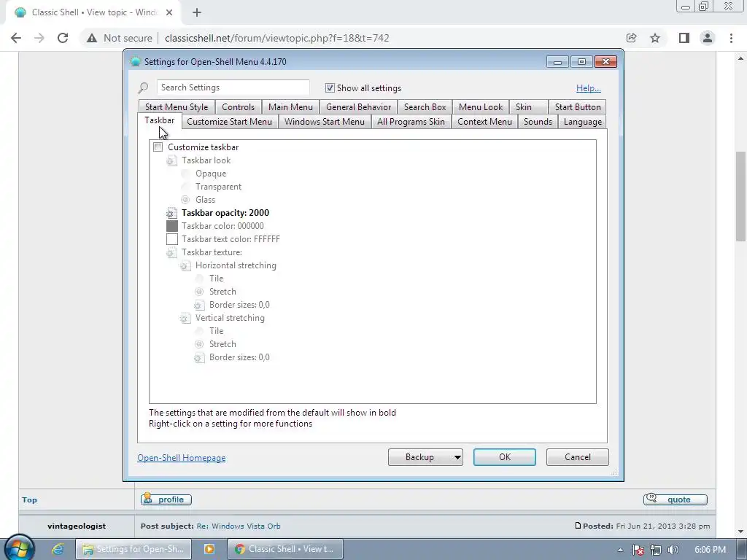This screenshot has height=560, width=747.
Task: Click icon beside vertical Border sizes: 0,0
Action: [x=199, y=357]
